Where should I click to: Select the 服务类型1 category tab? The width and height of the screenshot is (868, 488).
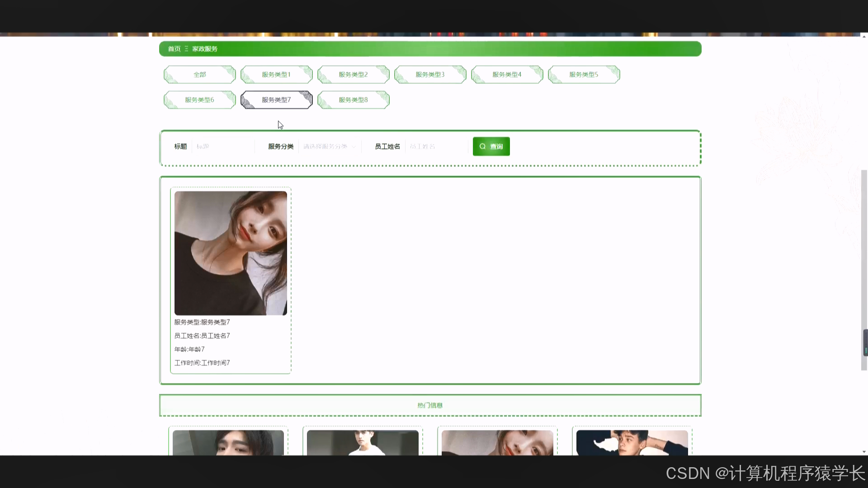pos(276,75)
